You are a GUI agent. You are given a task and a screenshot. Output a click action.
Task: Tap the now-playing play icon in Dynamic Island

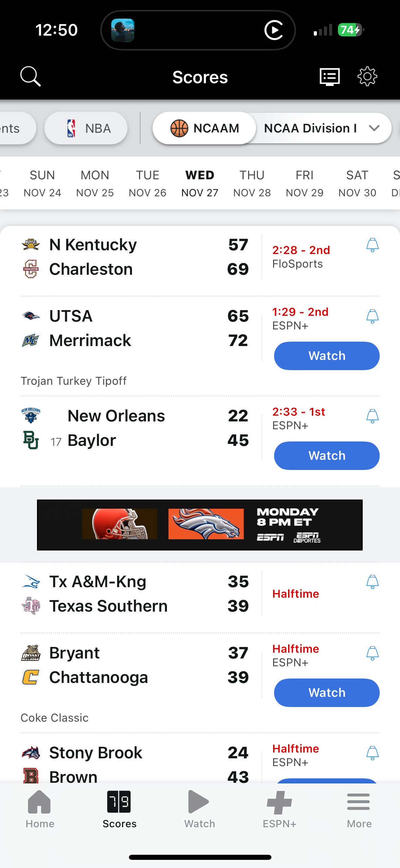click(273, 30)
